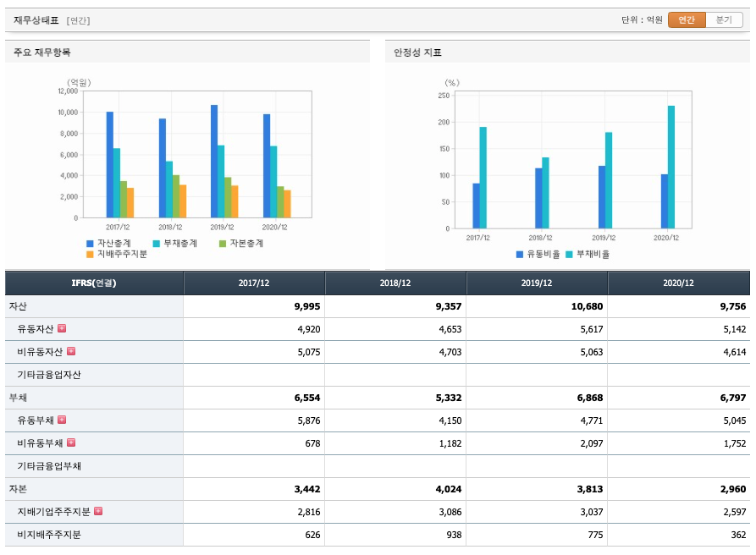Screen dimensions: 756x555
Task: Select non-current liabilities value 678
Action: 312,443
